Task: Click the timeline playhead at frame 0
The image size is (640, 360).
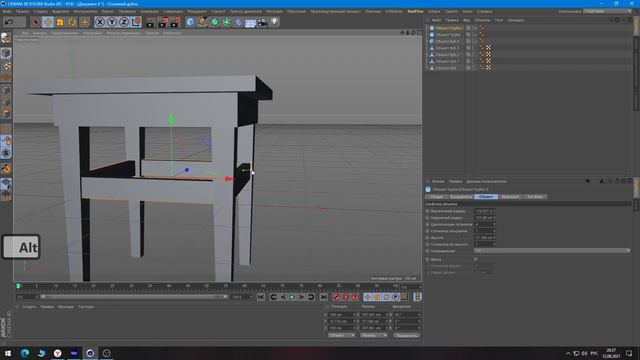Action: point(18,287)
